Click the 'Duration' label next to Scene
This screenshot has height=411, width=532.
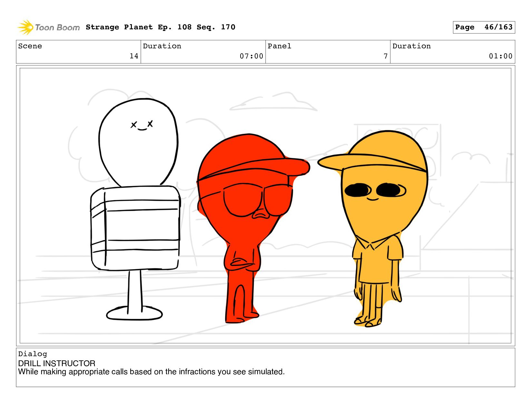(x=162, y=46)
